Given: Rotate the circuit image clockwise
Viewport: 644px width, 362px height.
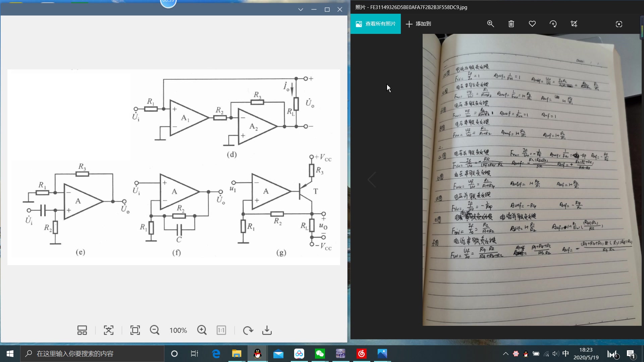Looking at the screenshot, I should pos(248,330).
